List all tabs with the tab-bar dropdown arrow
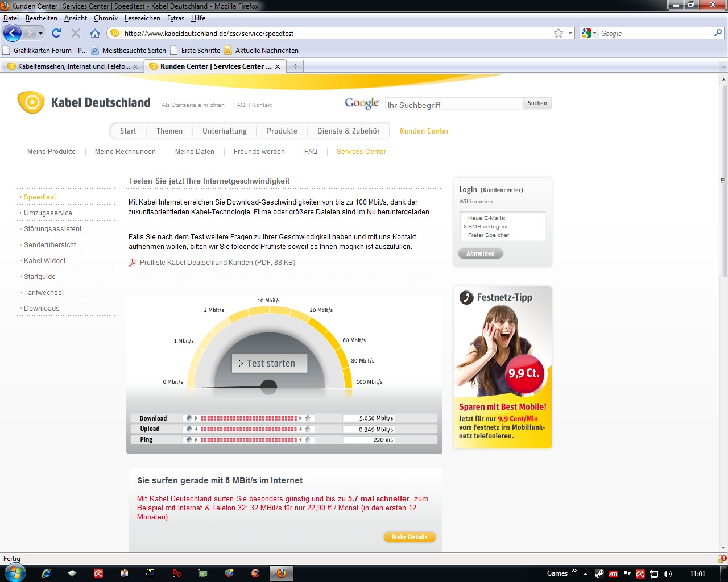 723,66
